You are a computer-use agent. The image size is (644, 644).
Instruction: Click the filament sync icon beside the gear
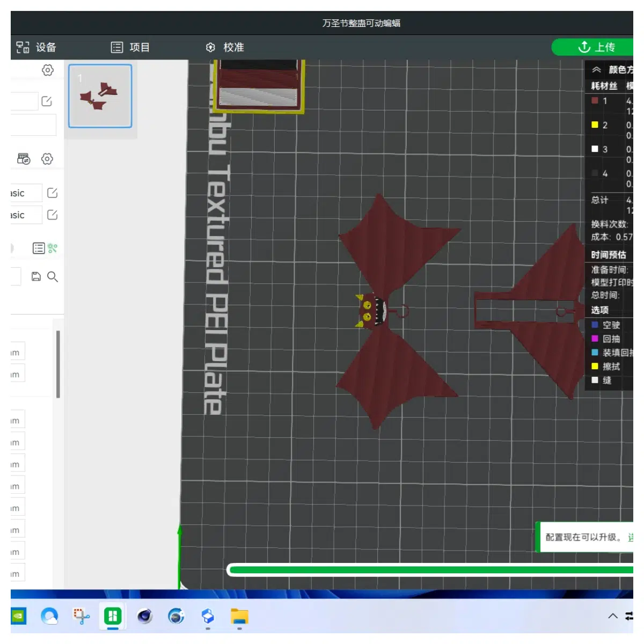[24, 159]
